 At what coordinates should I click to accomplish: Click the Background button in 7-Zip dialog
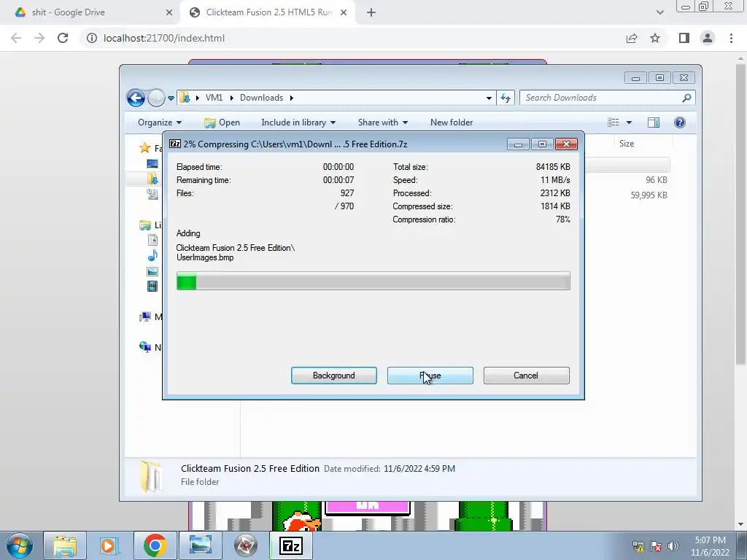point(333,376)
